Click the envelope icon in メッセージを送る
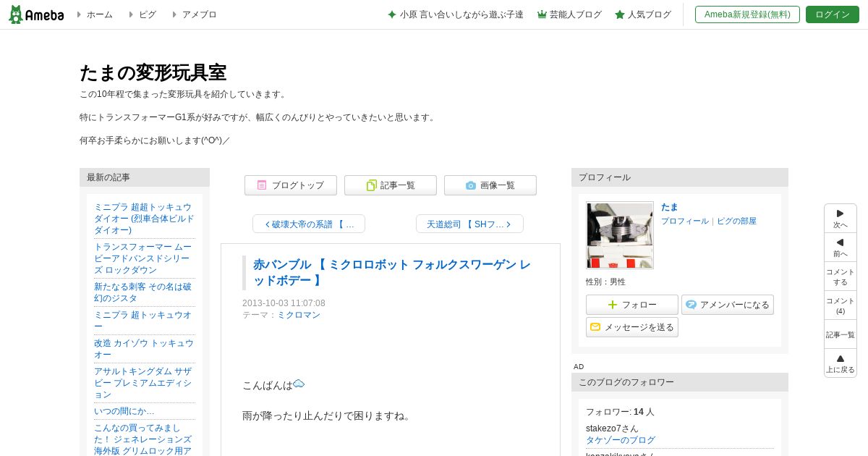The height and width of the screenshot is (456, 868). point(595,327)
